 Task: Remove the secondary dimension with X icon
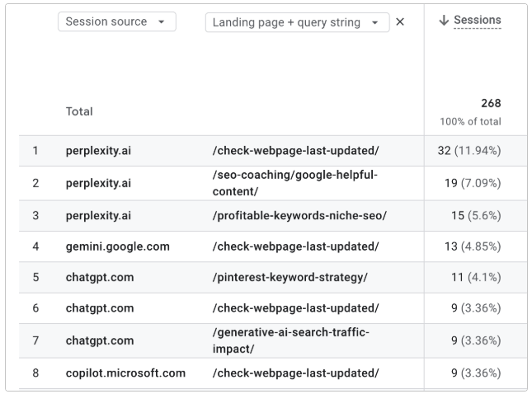(x=400, y=22)
